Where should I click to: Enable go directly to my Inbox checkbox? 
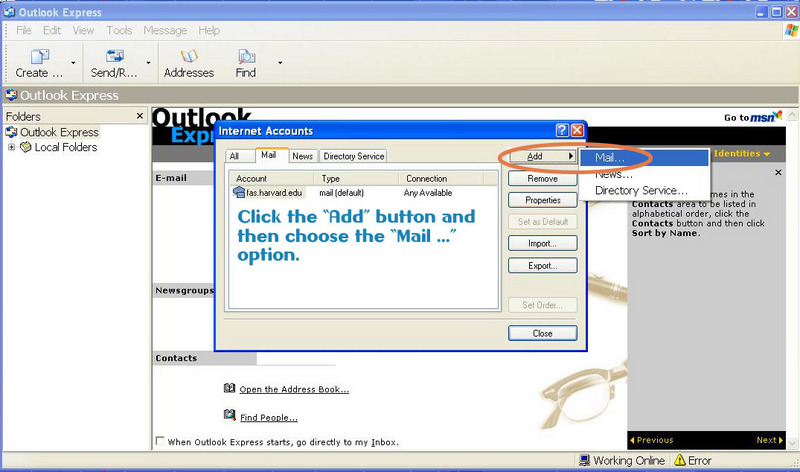[160, 441]
